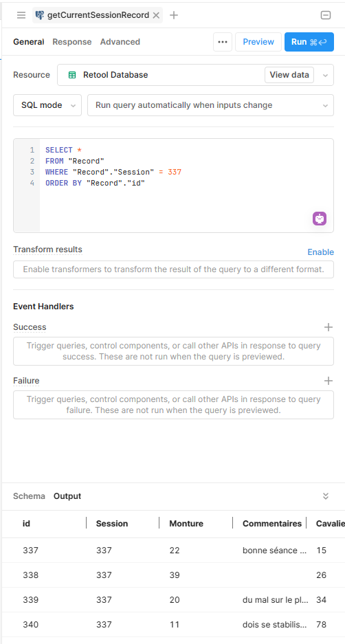Enable transform results link

[321, 252]
